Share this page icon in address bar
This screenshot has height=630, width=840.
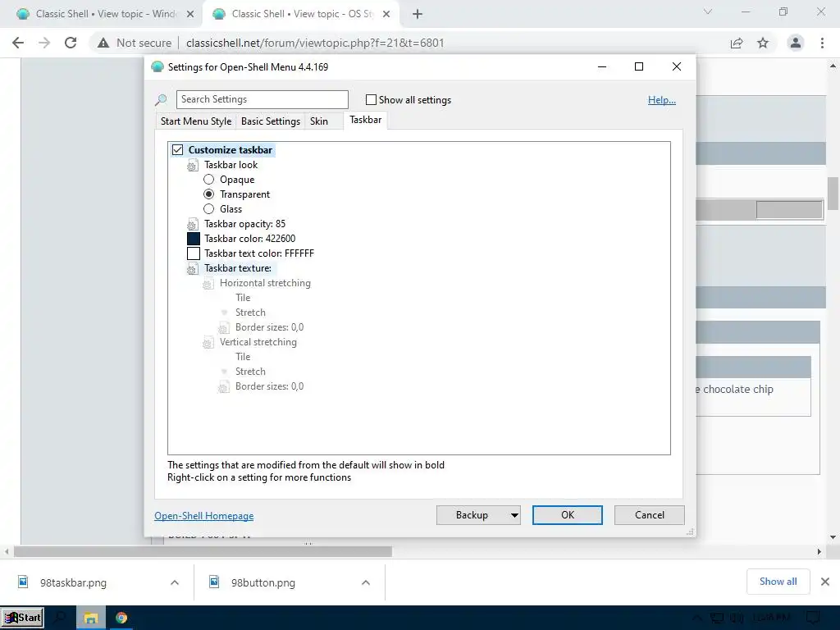[737, 43]
